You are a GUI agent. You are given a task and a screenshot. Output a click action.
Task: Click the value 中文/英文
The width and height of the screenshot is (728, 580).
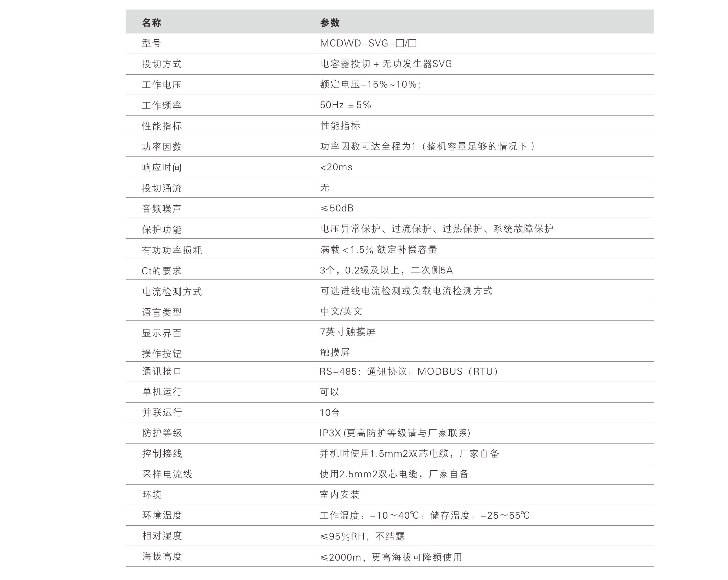pos(341,311)
